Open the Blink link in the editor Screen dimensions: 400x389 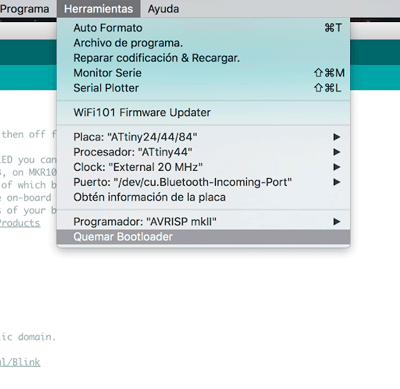click(20, 362)
